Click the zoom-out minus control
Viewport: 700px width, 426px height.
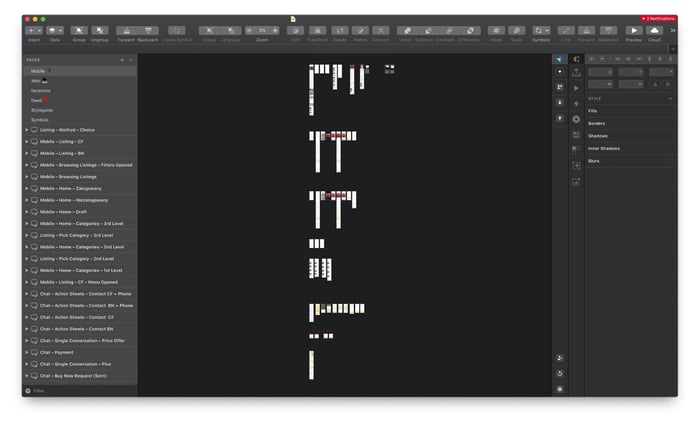(249, 31)
